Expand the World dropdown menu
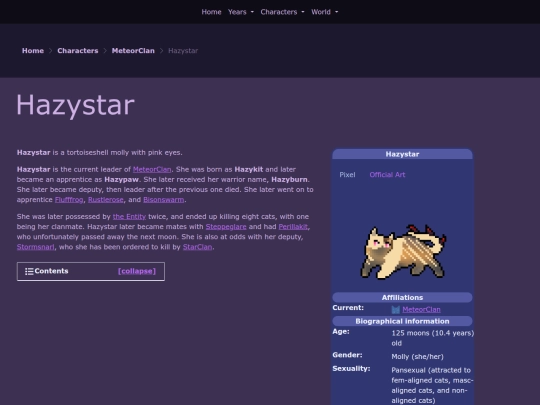Viewport: 540px width, 405px height. pyautogui.click(x=324, y=12)
